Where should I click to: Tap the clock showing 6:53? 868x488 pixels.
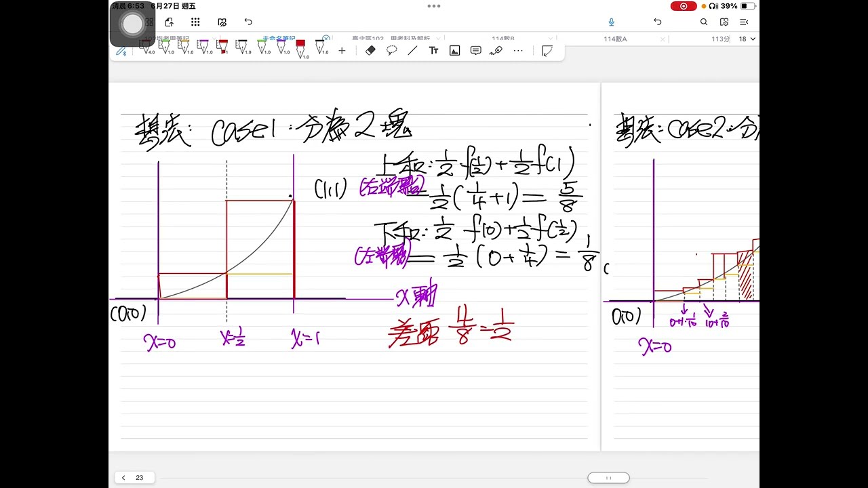pos(130,6)
